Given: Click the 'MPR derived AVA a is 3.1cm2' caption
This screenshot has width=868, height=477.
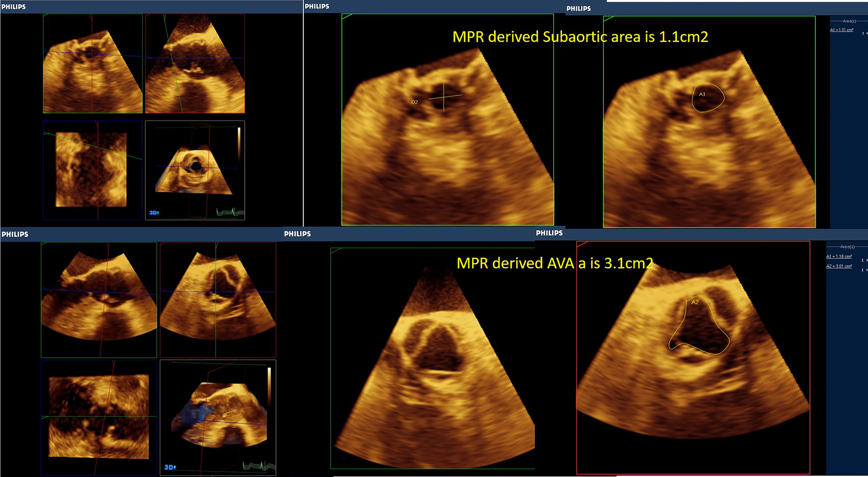Looking at the screenshot, I should (555, 263).
